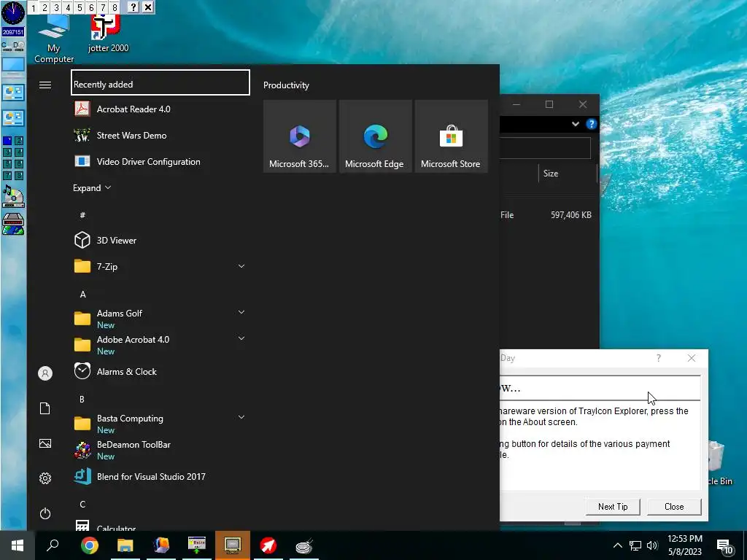Click the Power icon in Start sidebar
Image resolution: width=747 pixels, height=560 pixels.
45,513
